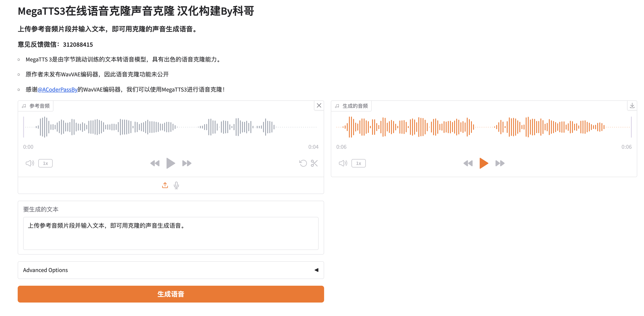Image resolution: width=644 pixels, height=316 pixels.
Task: Undo edits on reference audio
Action: coord(303,163)
